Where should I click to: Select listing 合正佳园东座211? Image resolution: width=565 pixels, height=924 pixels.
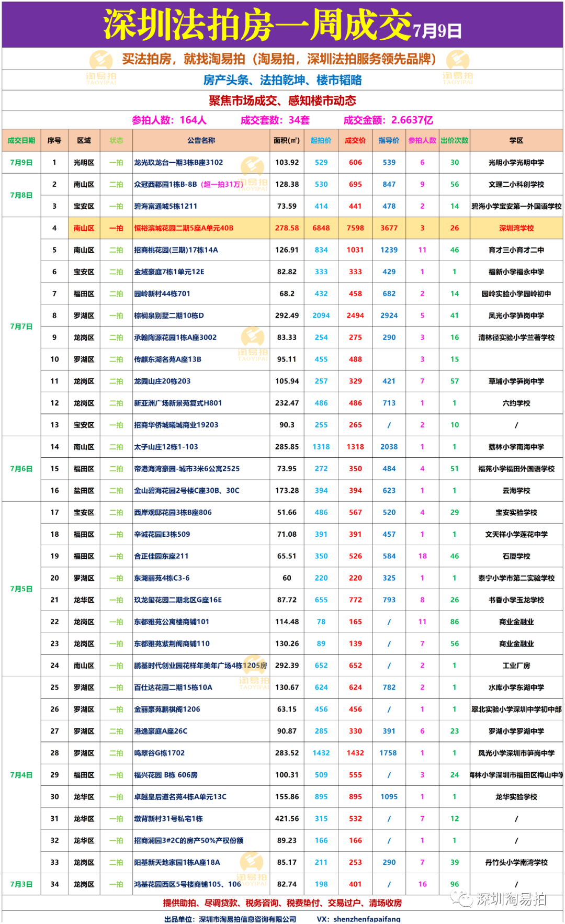click(x=161, y=556)
